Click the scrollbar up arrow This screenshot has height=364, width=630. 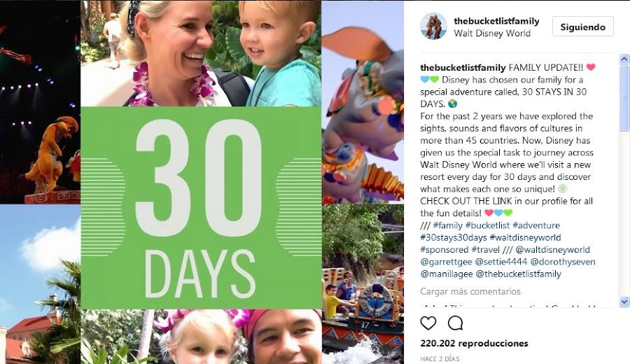pyautogui.click(x=624, y=59)
